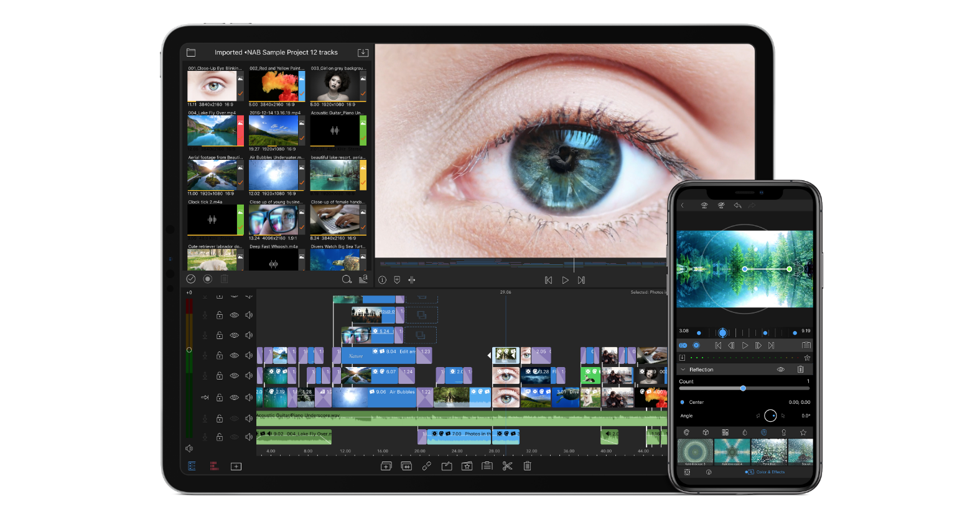This screenshot has width=980, height=512.
Task: Select the selected blue swirl distort tab
Action: tap(764, 432)
